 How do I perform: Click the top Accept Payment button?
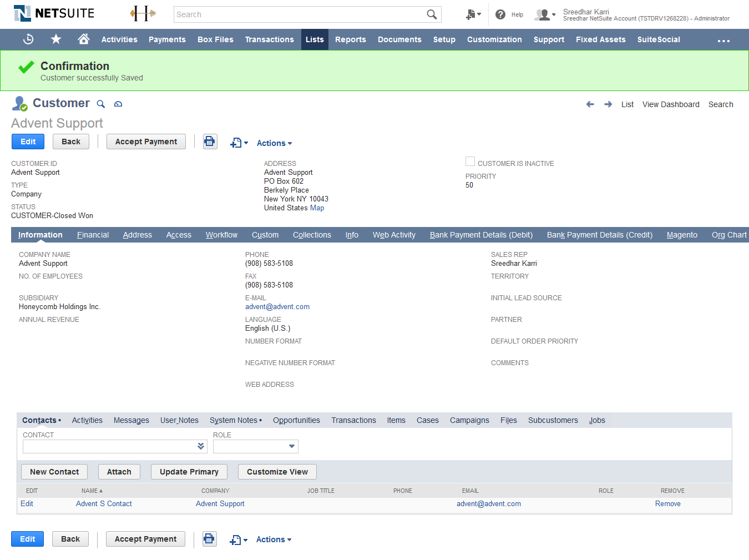click(146, 142)
